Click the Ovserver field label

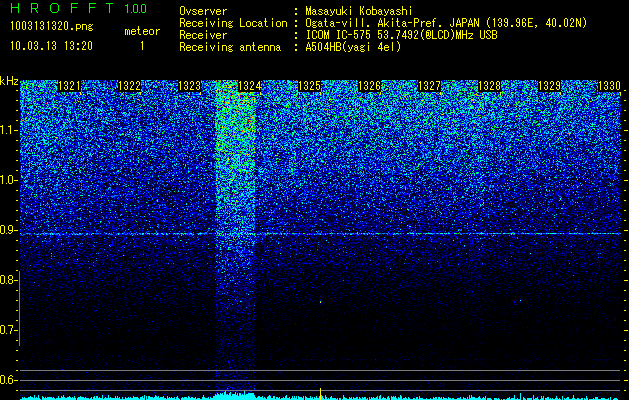pos(203,11)
